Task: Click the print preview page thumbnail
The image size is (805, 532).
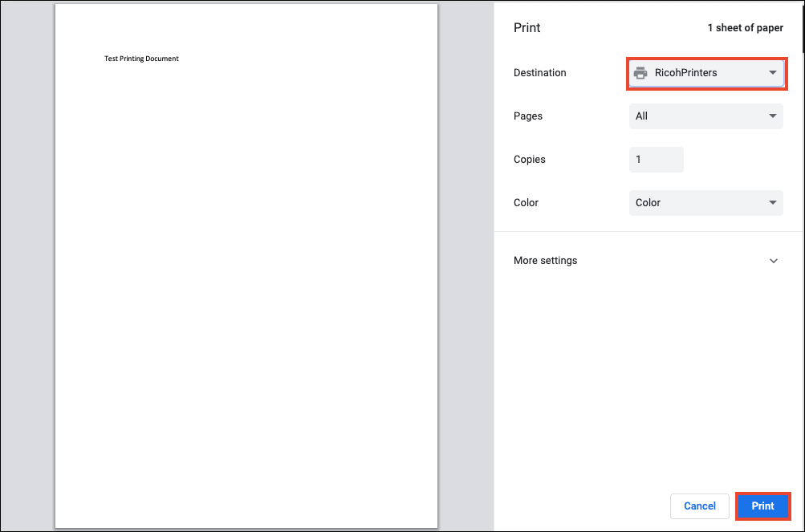Action: point(246,266)
